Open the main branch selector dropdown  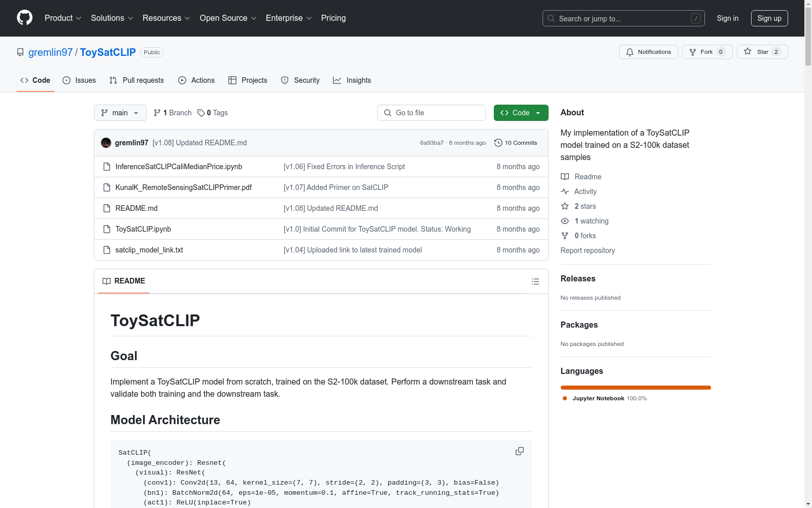coord(120,113)
